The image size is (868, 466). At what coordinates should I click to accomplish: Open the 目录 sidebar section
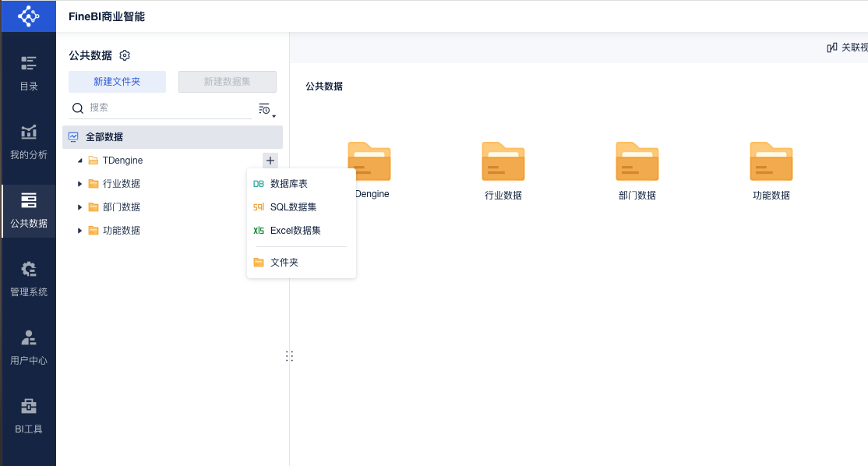coord(28,72)
